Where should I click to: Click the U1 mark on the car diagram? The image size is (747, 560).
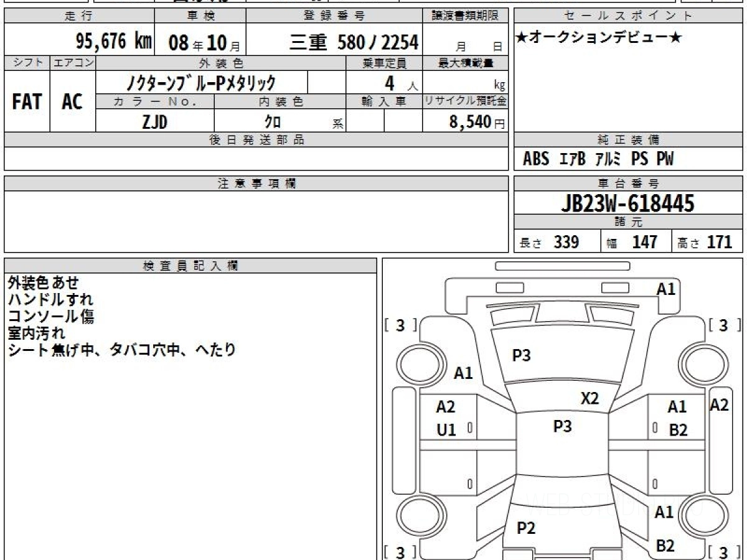(446, 429)
